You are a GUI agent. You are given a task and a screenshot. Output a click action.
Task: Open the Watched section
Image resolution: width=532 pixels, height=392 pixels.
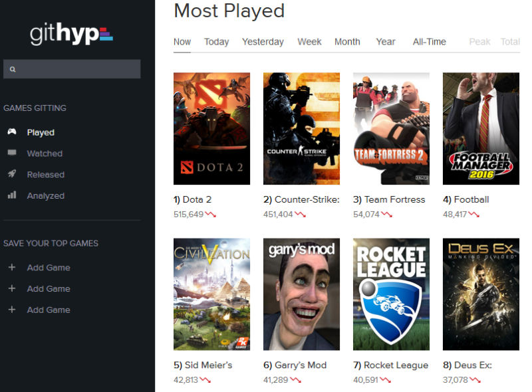point(45,153)
